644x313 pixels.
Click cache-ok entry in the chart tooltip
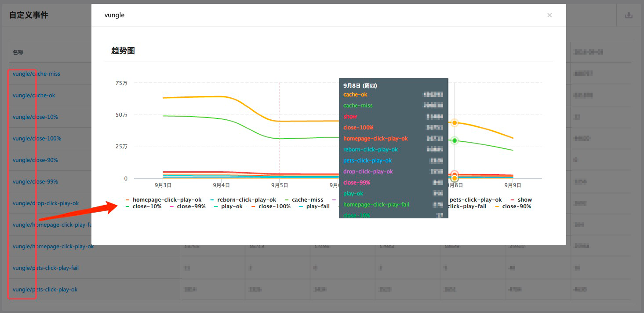tap(355, 95)
